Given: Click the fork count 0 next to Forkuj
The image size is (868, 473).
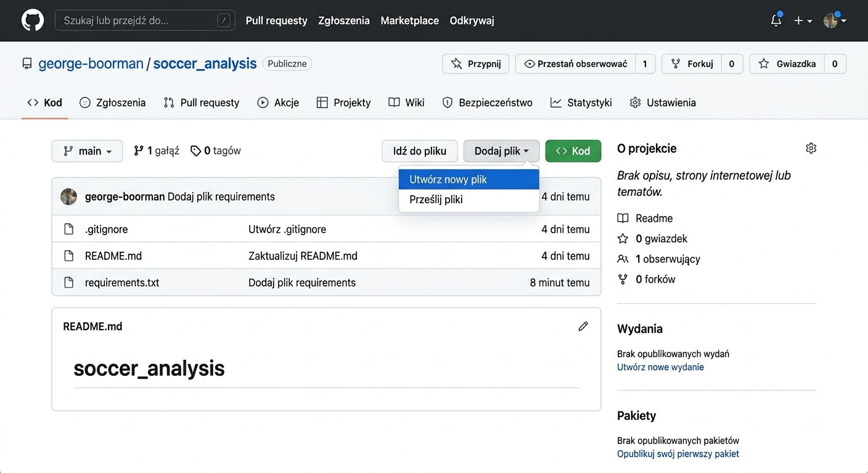Looking at the screenshot, I should pos(732,63).
